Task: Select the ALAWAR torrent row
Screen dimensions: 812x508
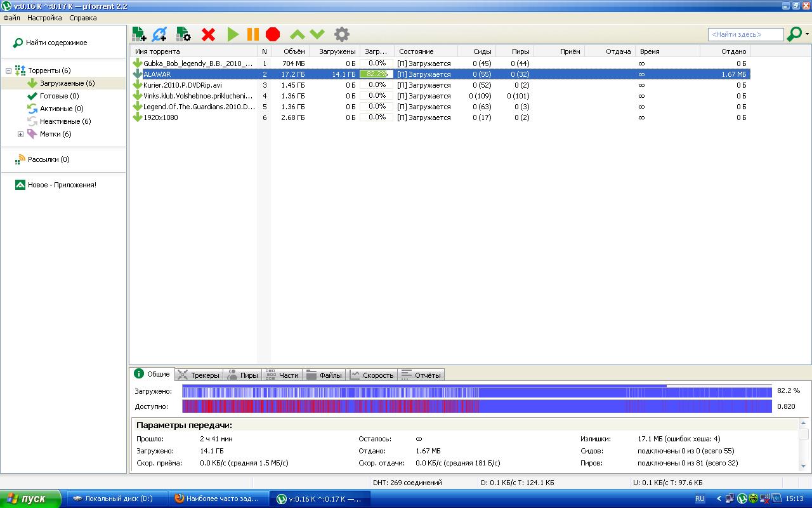Action: click(x=440, y=74)
